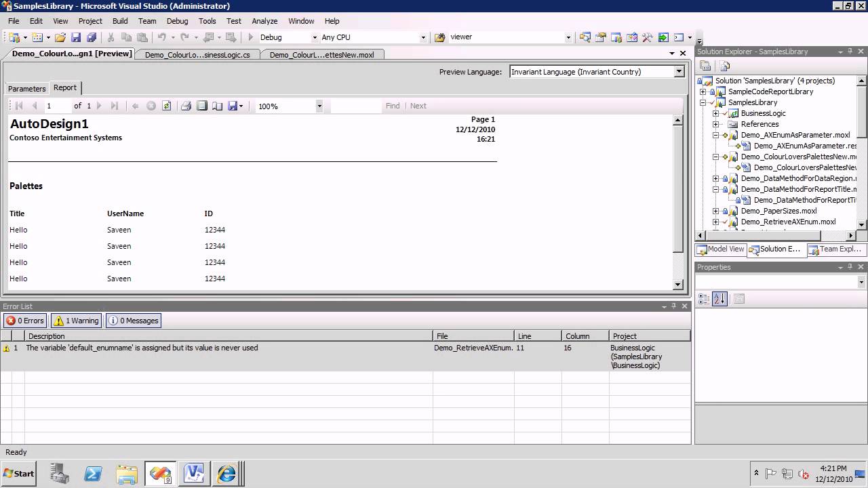Open the File menu
Image resolution: width=868 pixels, height=488 pixels.
point(14,21)
